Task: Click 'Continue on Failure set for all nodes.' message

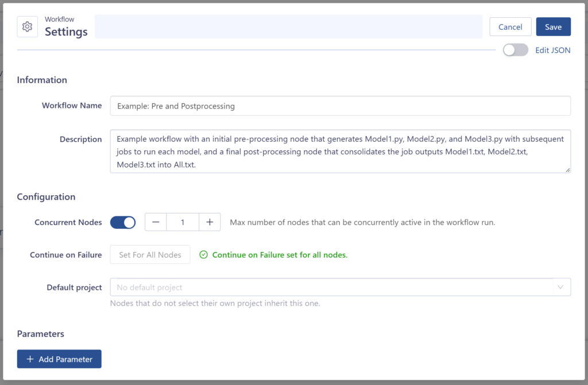Action: click(280, 255)
